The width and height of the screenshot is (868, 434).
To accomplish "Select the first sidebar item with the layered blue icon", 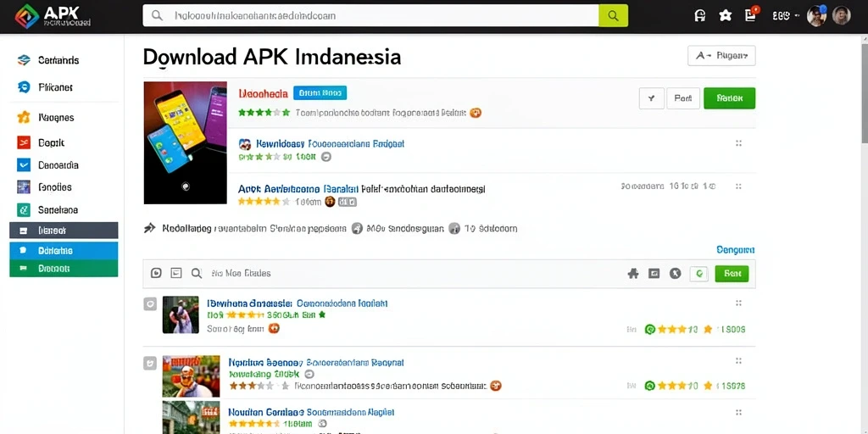I will (x=47, y=60).
